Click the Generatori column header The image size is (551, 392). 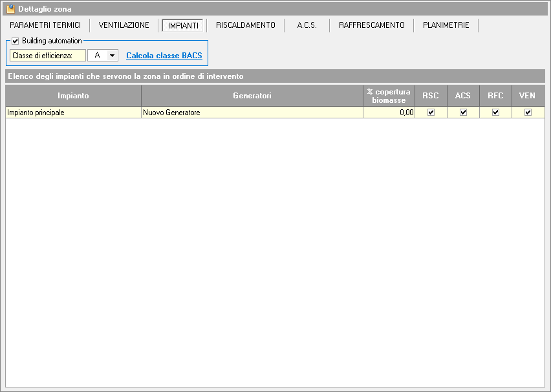[x=252, y=96]
